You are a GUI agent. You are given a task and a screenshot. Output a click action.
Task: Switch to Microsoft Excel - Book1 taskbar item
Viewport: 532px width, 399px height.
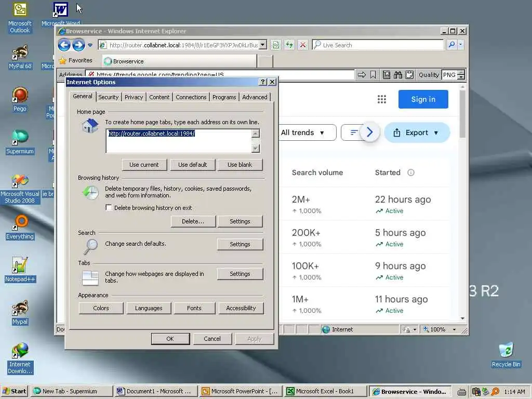pyautogui.click(x=325, y=391)
